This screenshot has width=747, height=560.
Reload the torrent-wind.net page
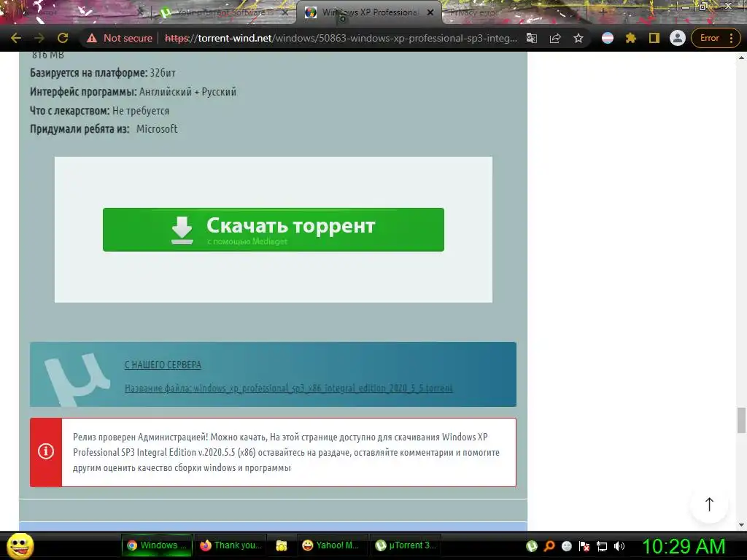[63, 38]
